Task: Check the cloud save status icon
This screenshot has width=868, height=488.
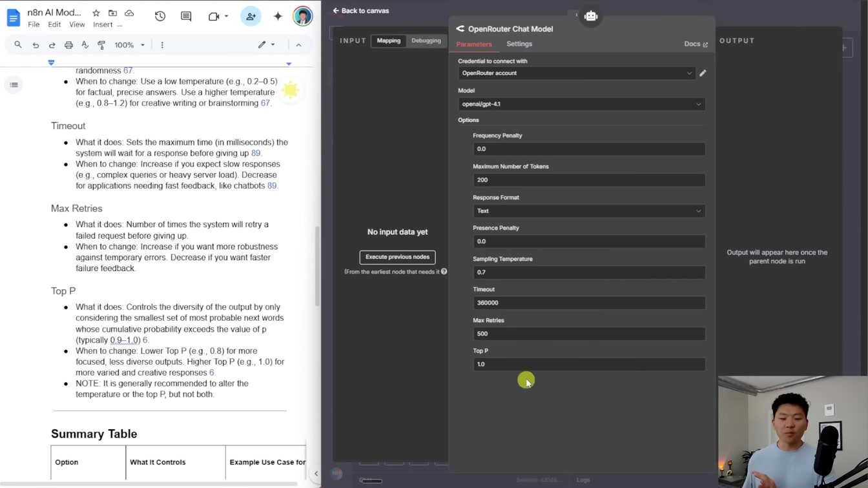Action: (129, 13)
